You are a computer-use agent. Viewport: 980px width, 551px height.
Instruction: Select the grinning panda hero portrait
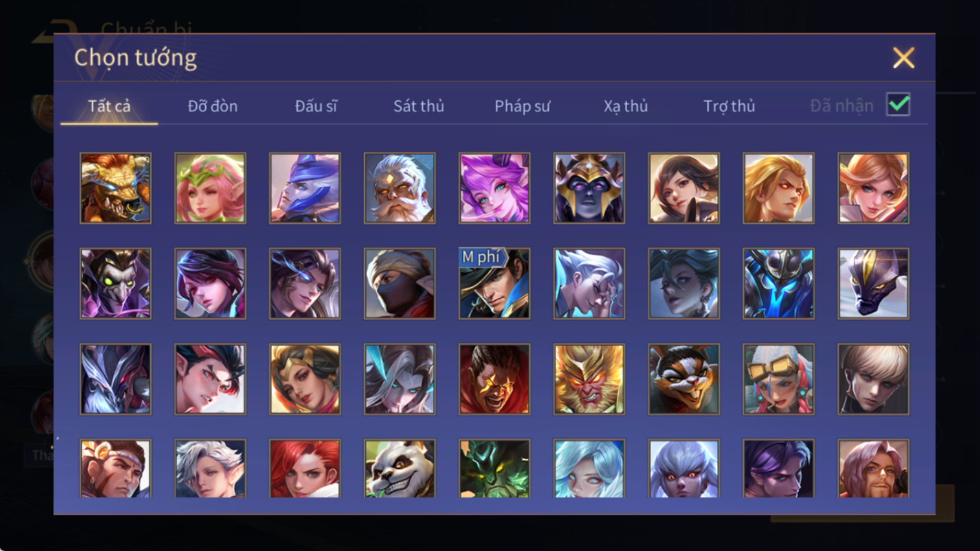coord(399,468)
